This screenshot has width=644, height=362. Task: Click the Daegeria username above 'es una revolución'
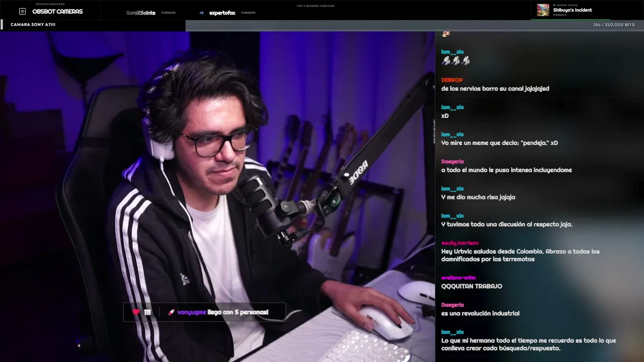pos(452,305)
